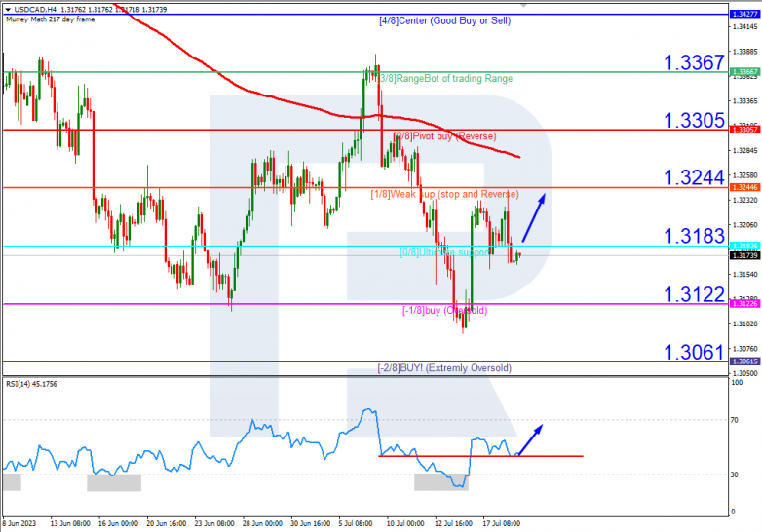The image size is (762, 532).
Task: Click the RSI 70 level axis label
Action: [735, 420]
